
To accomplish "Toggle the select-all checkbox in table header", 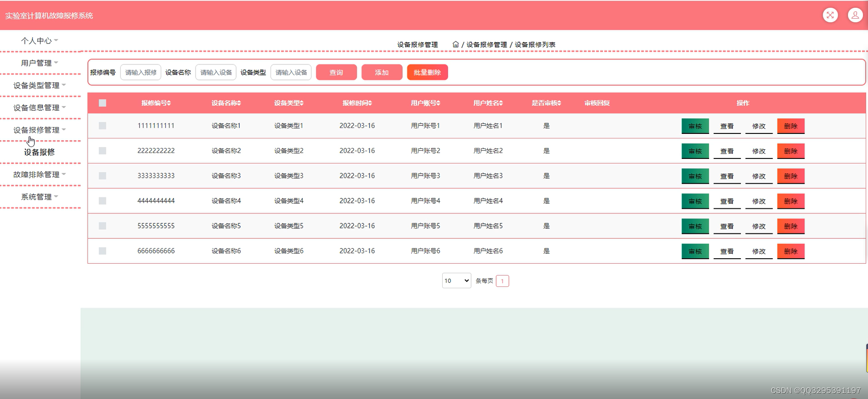I will coord(103,103).
